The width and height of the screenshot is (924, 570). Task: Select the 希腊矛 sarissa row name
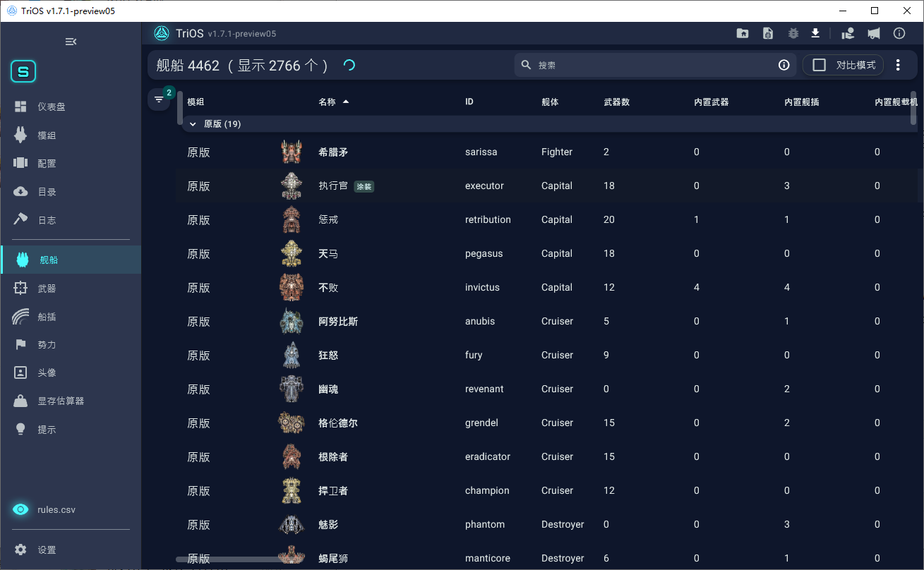tap(333, 152)
